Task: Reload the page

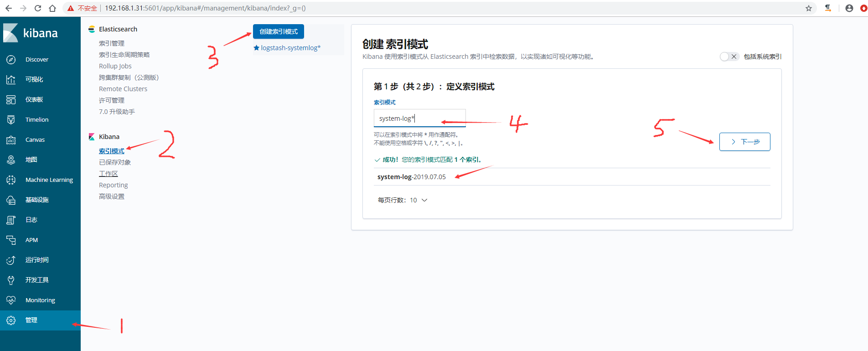Action: [38, 8]
